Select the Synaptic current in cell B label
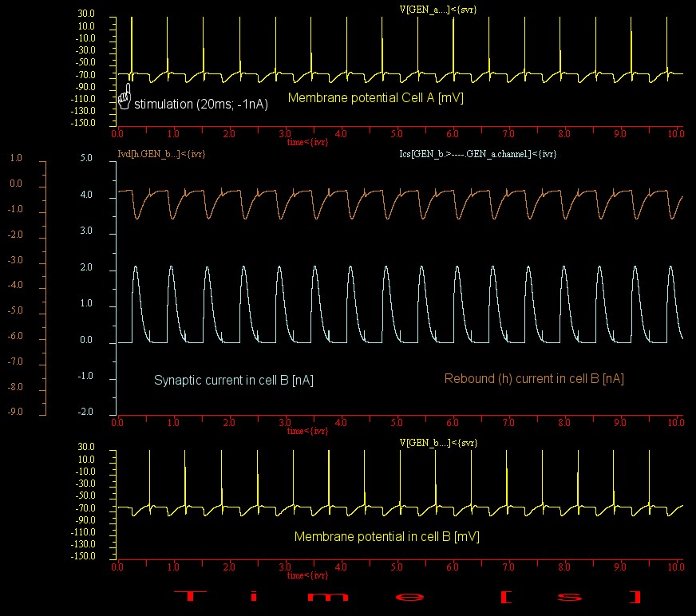The image size is (696, 616). coord(233,381)
